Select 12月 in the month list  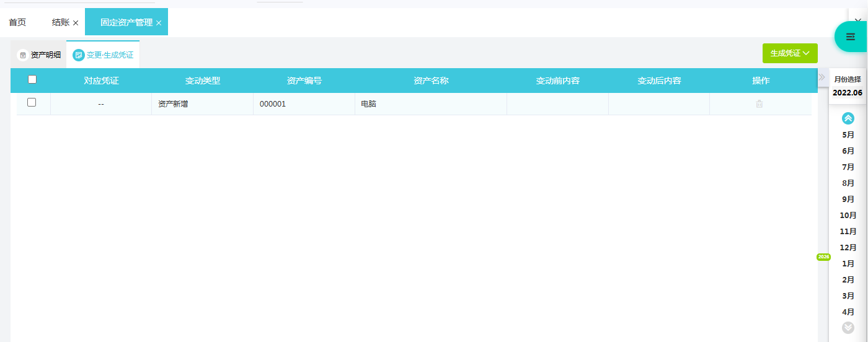(848, 248)
